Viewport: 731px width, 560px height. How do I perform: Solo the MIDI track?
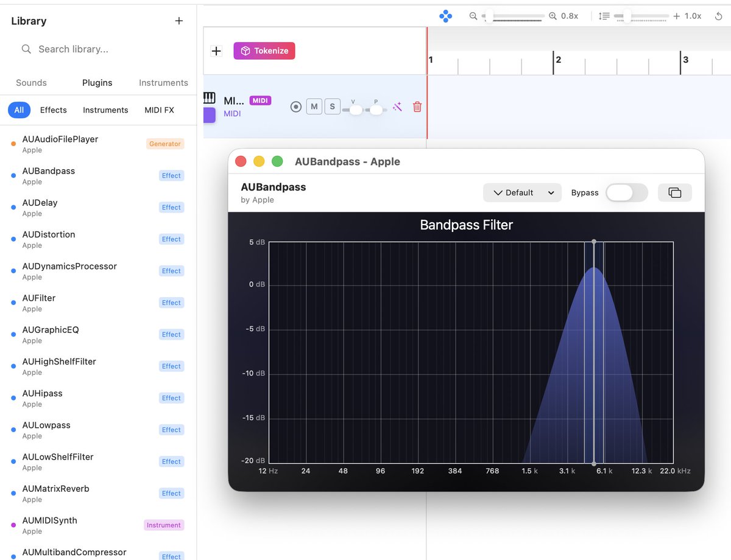click(x=332, y=106)
